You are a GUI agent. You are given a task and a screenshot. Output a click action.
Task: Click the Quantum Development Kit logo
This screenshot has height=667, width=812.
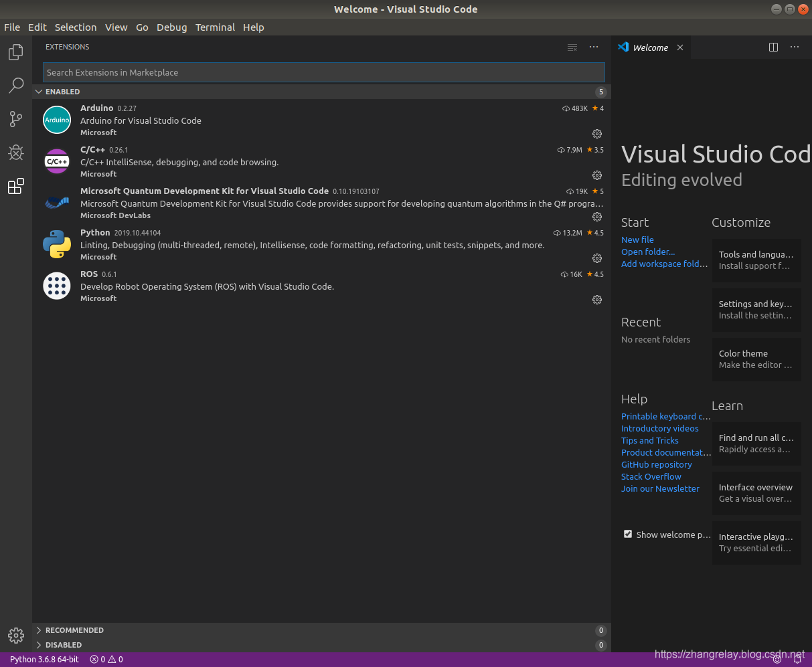click(x=57, y=203)
